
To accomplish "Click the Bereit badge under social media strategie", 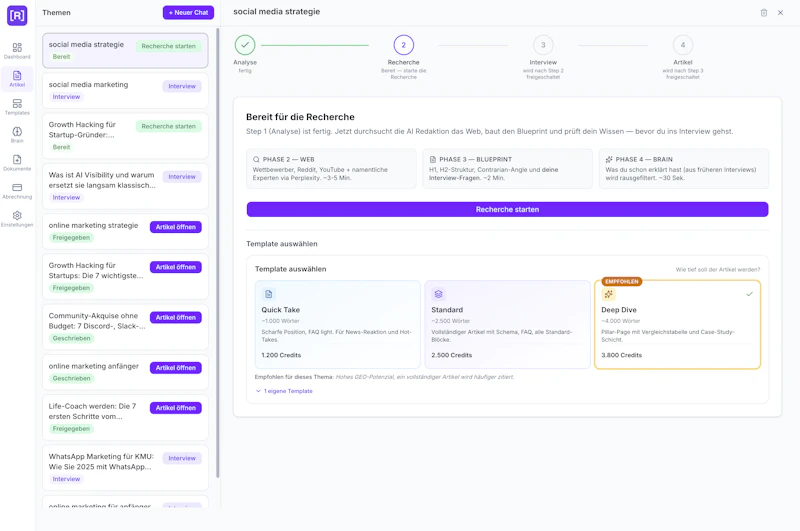I will pos(61,57).
